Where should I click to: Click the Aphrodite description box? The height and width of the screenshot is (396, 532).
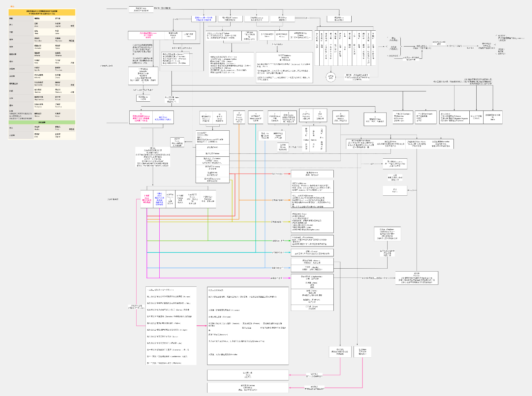click(143, 76)
